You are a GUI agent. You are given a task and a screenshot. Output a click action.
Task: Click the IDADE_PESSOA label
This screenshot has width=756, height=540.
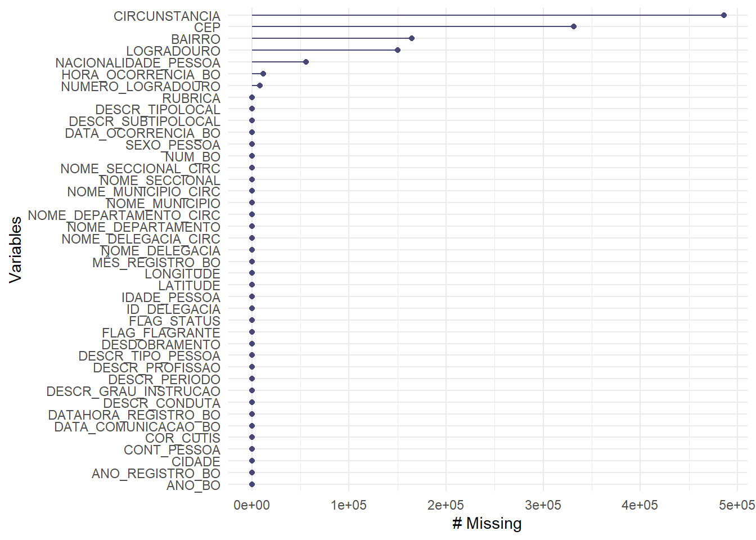[171, 298]
